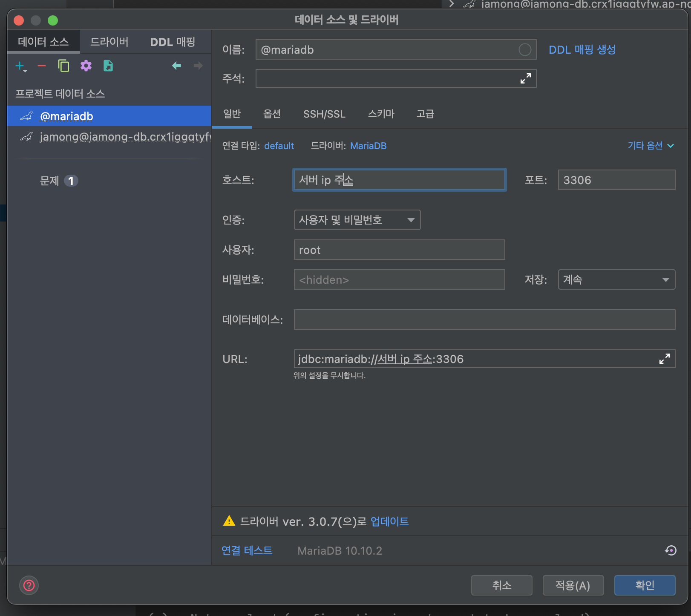
Task: Change connection type default link
Action: pos(279,146)
